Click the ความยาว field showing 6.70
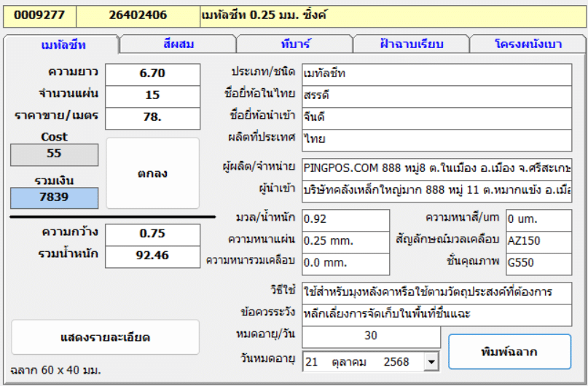The image size is (588, 386). pyautogui.click(x=152, y=74)
